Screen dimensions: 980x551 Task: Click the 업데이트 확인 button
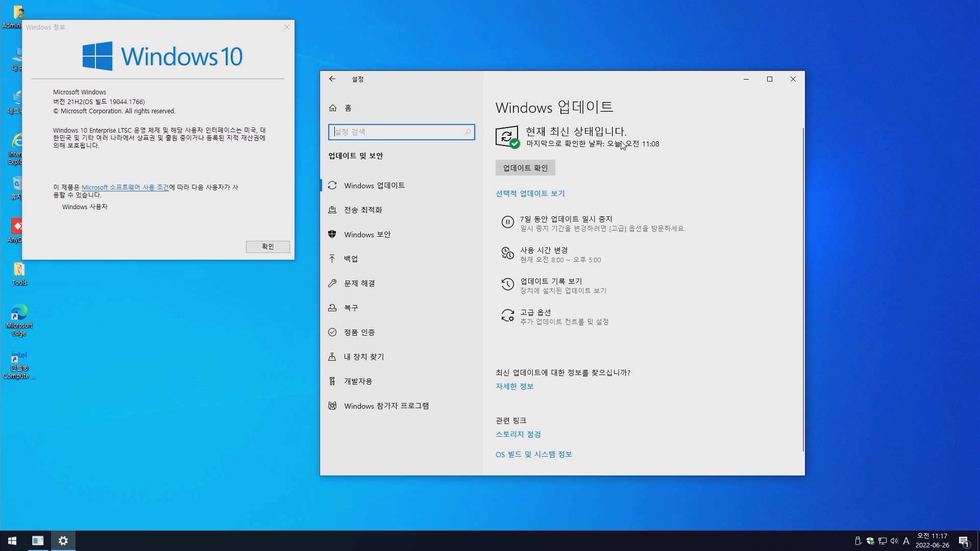point(525,168)
